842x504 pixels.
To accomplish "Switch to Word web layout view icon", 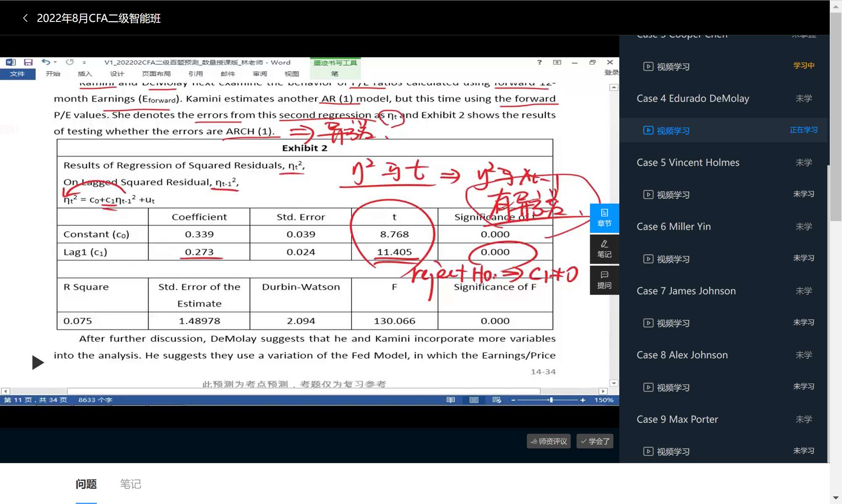I will [x=497, y=400].
